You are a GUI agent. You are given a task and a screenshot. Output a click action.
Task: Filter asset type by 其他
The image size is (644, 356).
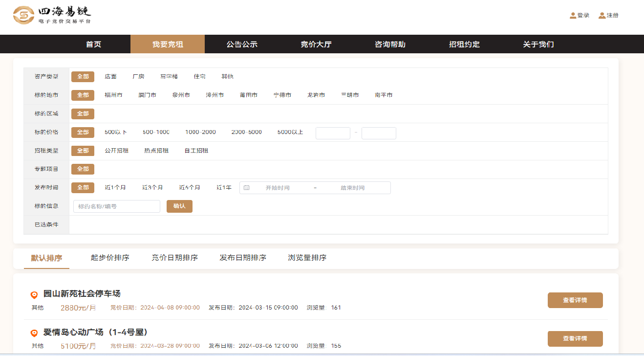(227, 77)
